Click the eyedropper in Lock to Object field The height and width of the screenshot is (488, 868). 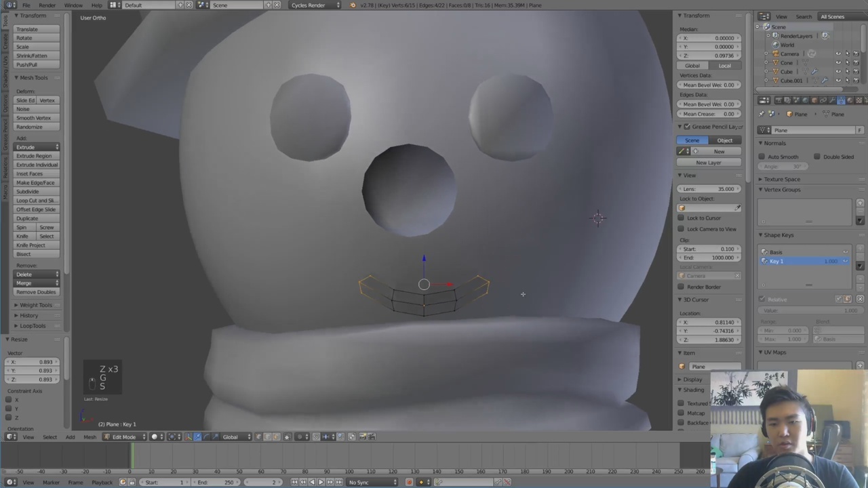[737, 208]
